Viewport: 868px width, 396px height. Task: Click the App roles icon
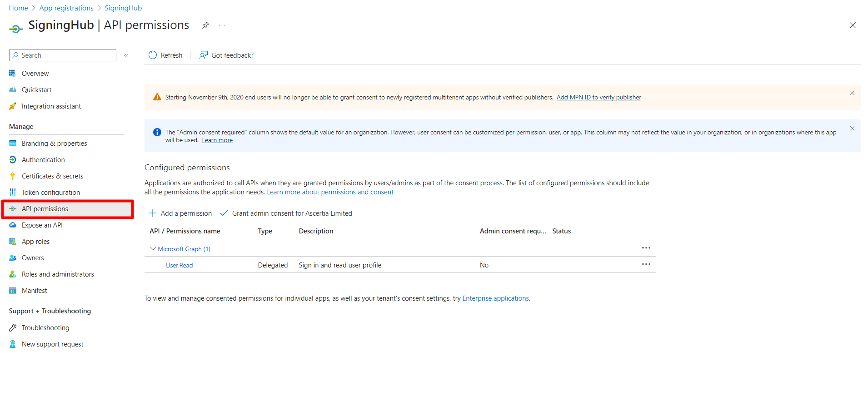tap(13, 241)
